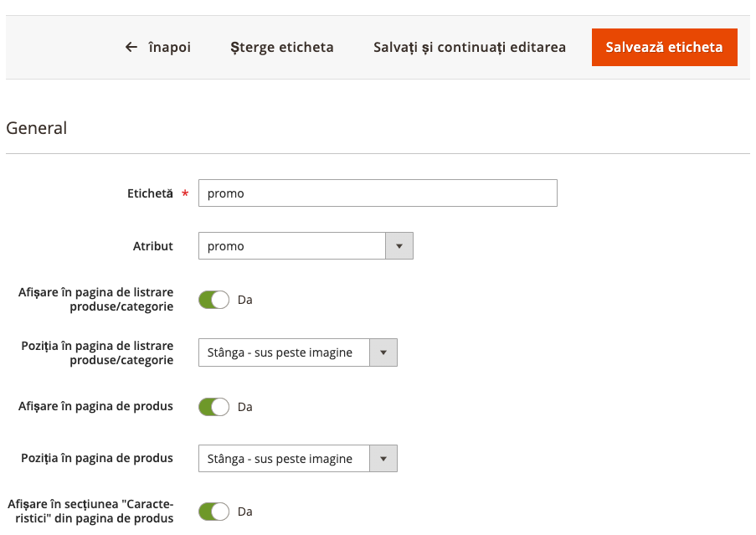Toggle Afișare în secțiunea Caracteristici switch

pos(213,512)
